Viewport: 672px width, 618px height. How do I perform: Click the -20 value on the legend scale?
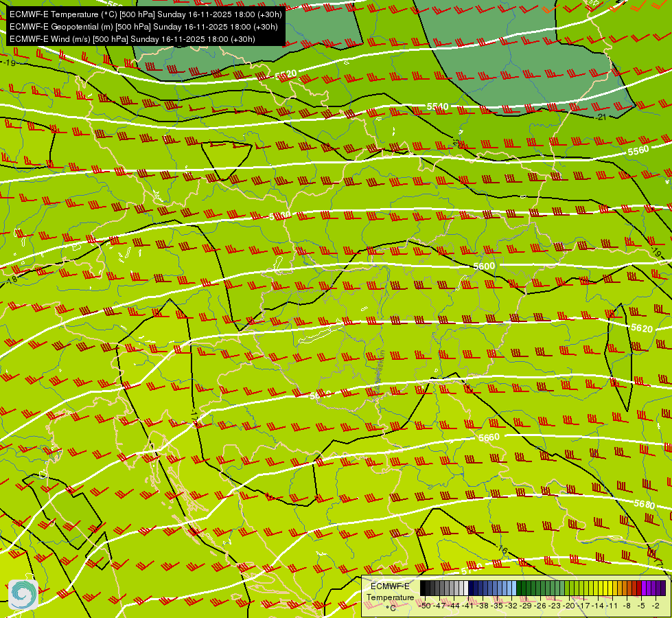click(x=569, y=606)
